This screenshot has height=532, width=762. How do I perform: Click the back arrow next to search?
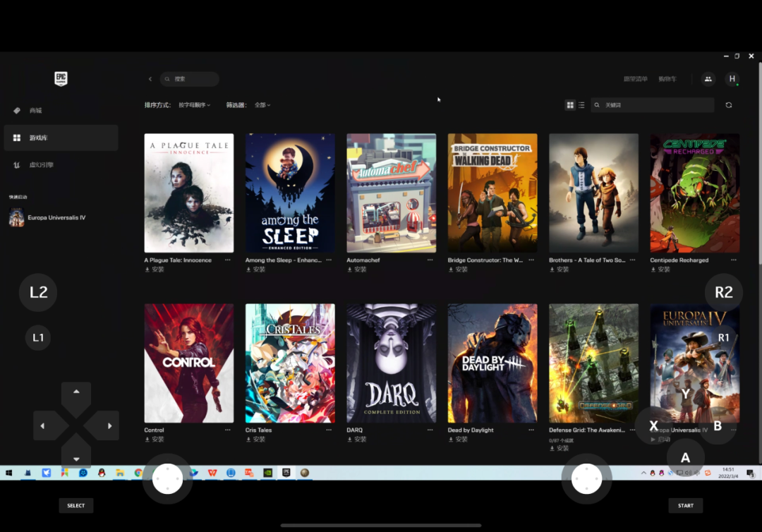[150, 79]
